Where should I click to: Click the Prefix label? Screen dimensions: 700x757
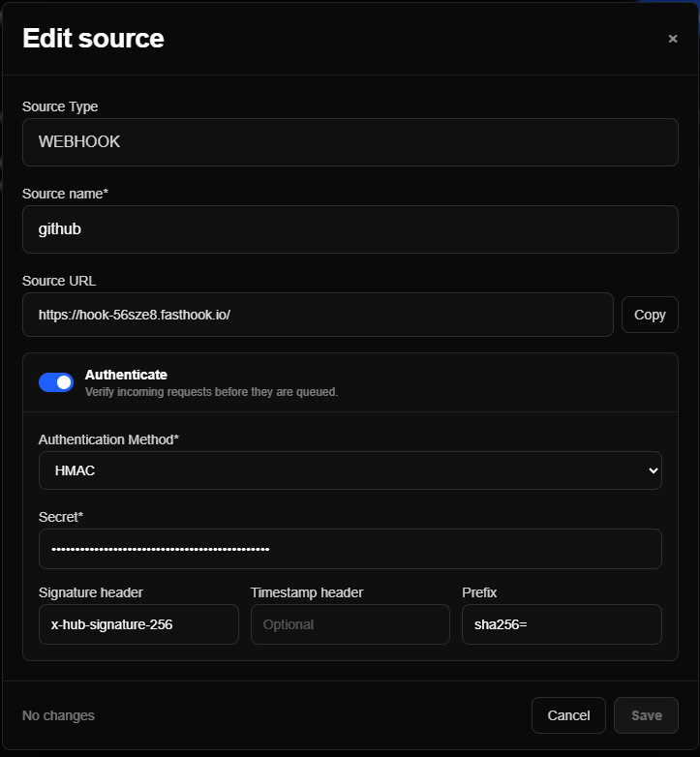pos(479,592)
